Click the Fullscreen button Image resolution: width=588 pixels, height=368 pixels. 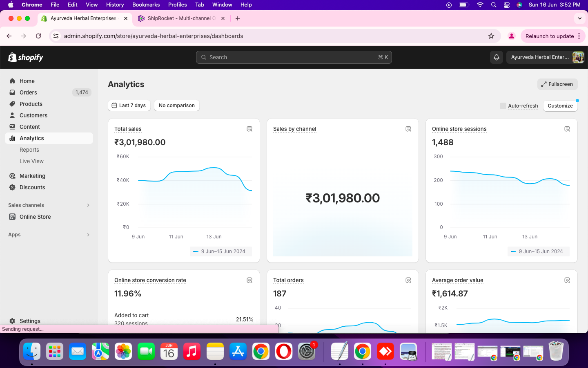557,84
